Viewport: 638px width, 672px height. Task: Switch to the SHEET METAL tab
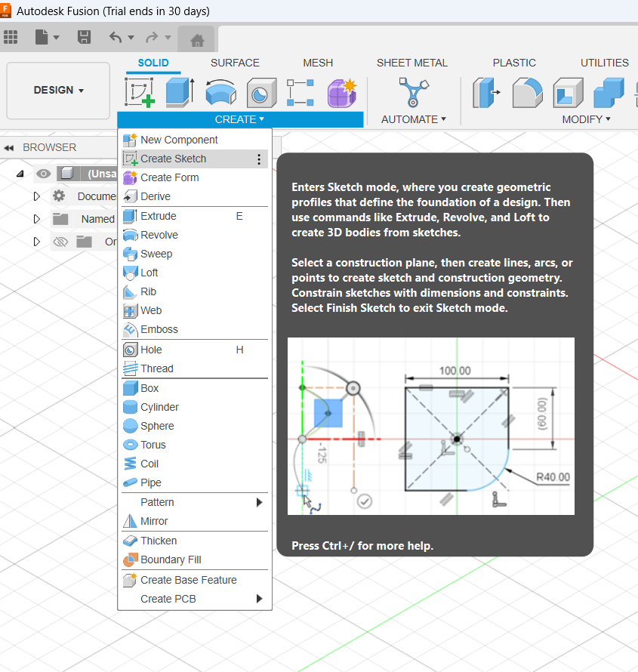click(411, 63)
